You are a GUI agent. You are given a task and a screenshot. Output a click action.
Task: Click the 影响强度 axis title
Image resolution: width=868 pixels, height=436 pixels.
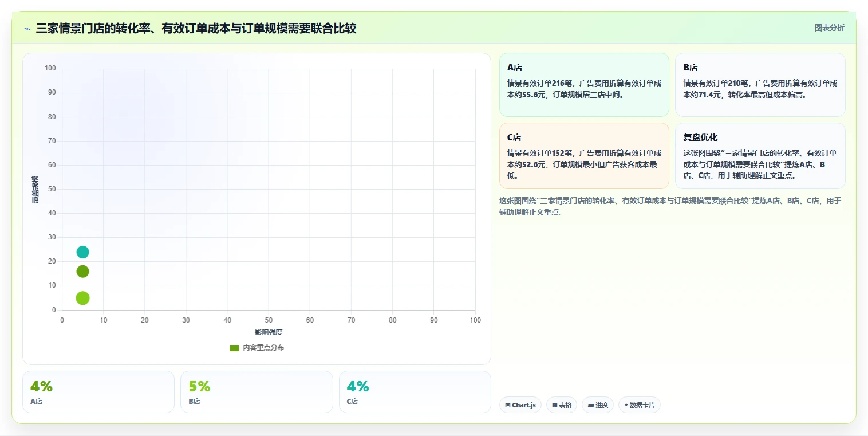click(x=269, y=332)
